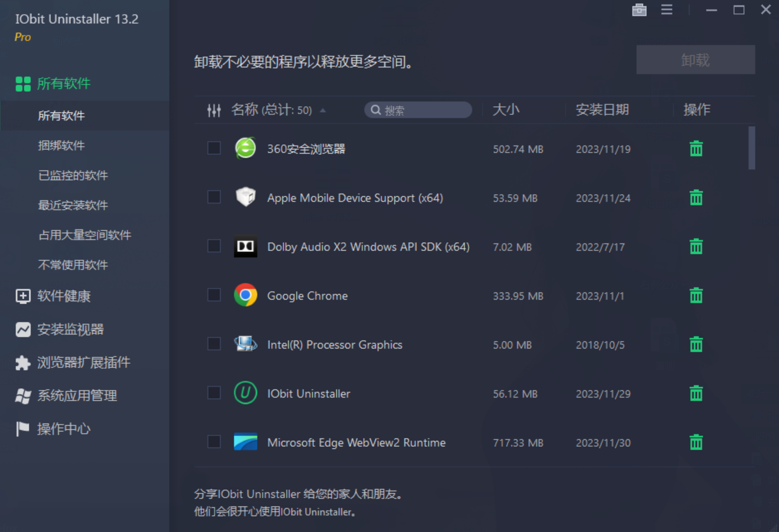This screenshot has width=779, height=532.
Task: Click the 卸载 button
Action: [x=695, y=60]
